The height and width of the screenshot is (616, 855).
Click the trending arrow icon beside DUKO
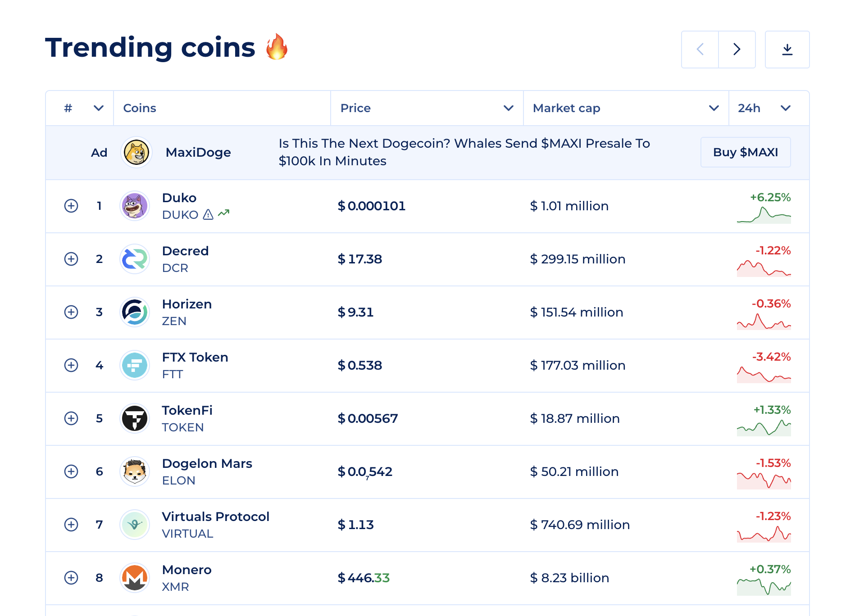tap(224, 213)
